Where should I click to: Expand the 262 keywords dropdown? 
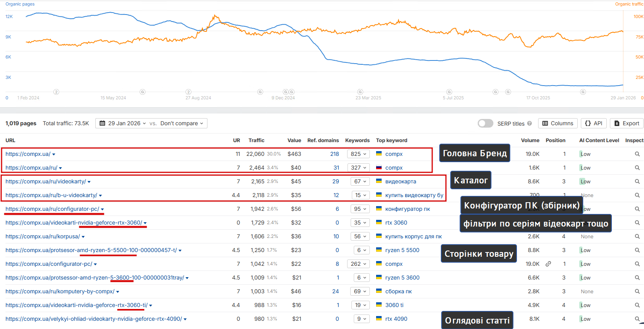point(358,264)
